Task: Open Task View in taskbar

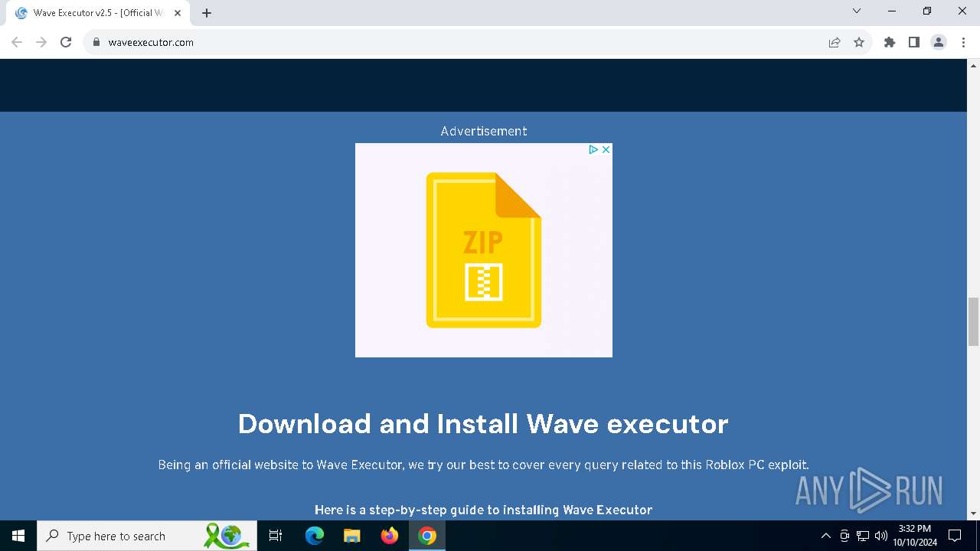Action: (x=276, y=536)
